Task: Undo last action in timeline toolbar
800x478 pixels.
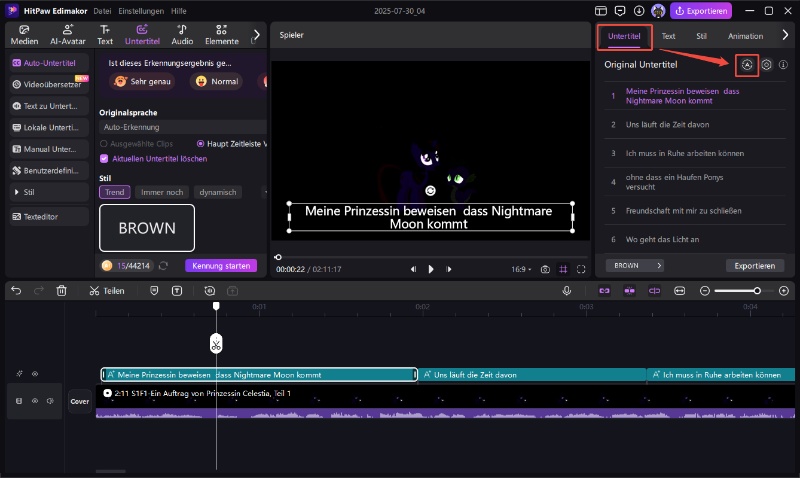Action: tap(16, 291)
